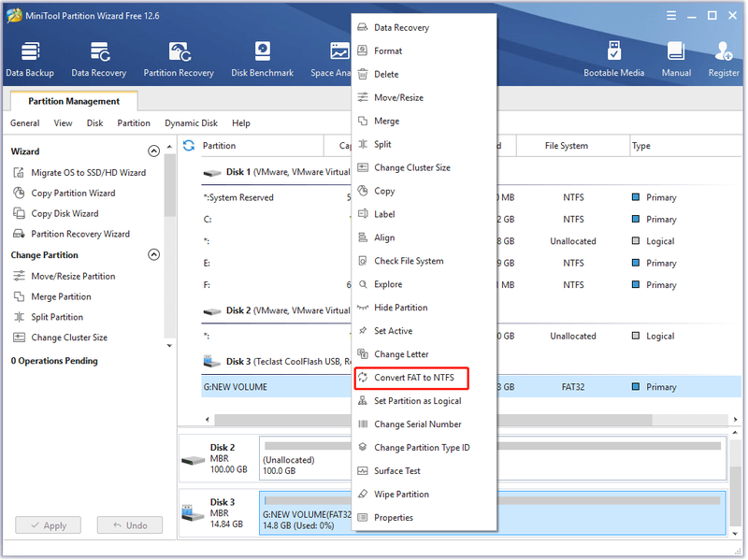Open Disk Benchmark tool

263,59
